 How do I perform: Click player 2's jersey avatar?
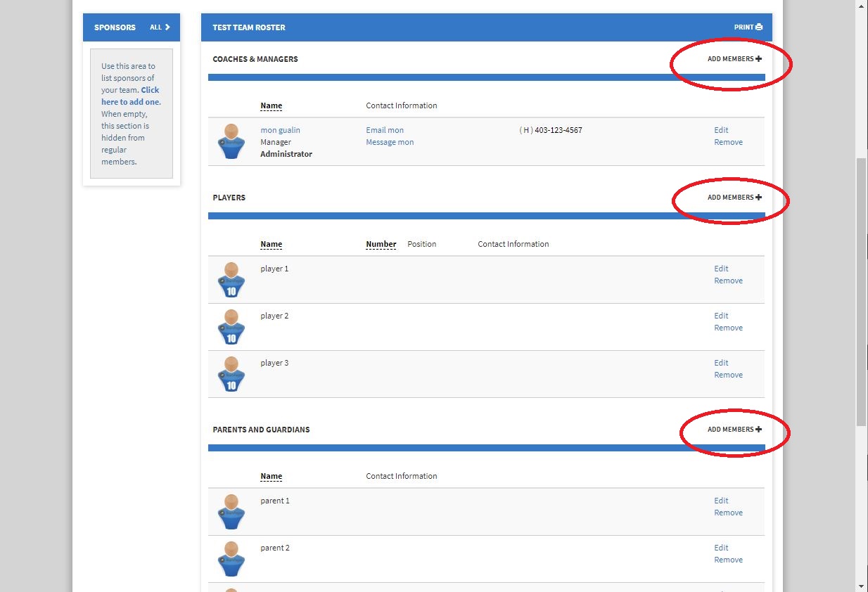(231, 327)
